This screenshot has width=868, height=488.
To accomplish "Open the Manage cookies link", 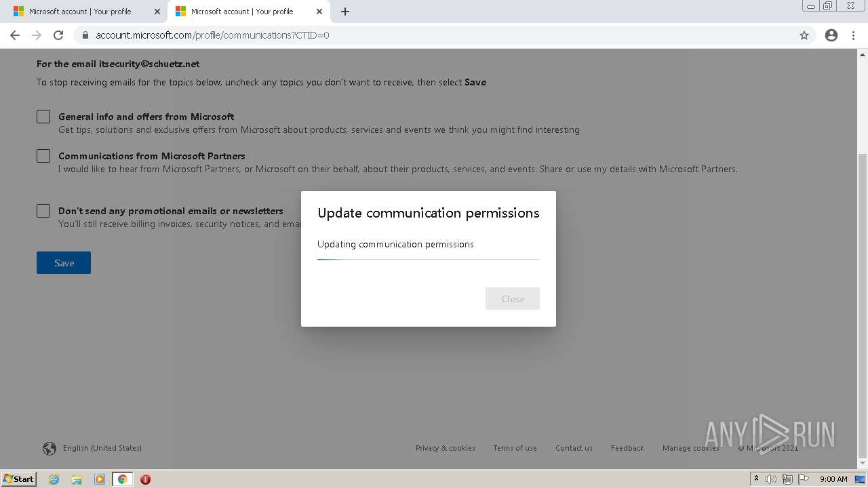I will coord(690,448).
